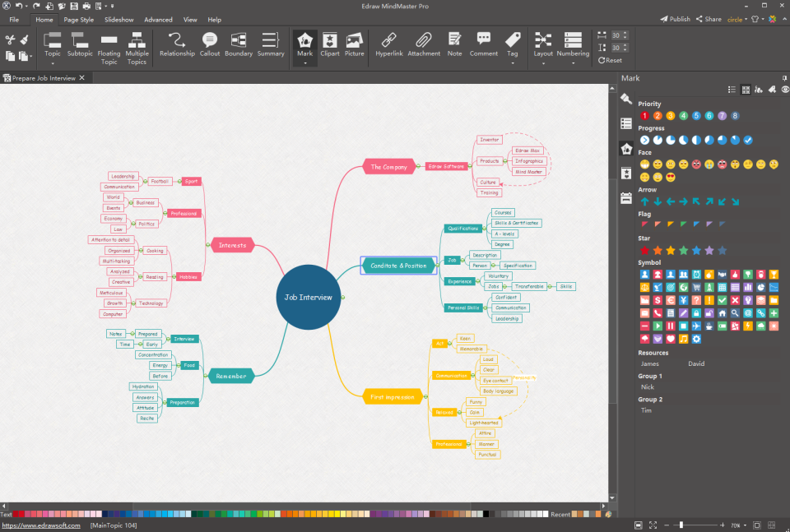This screenshot has height=532, width=790.
Task: Expand the Layout dropdown
Action: tap(543, 63)
